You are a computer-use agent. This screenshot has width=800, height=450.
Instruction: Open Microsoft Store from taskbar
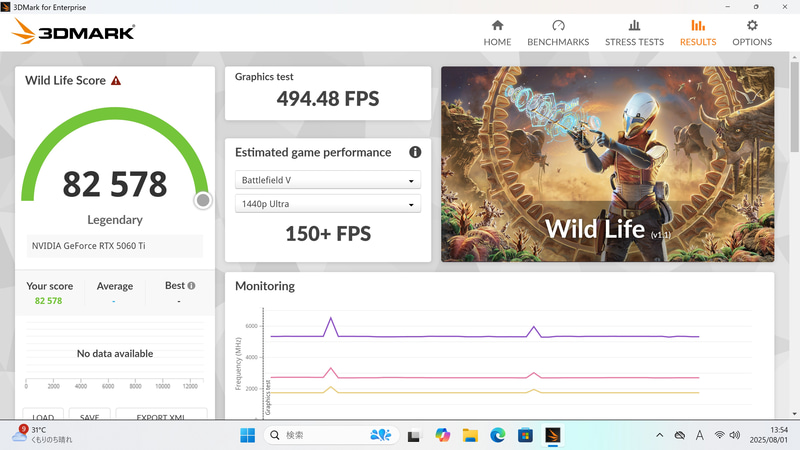coord(525,435)
